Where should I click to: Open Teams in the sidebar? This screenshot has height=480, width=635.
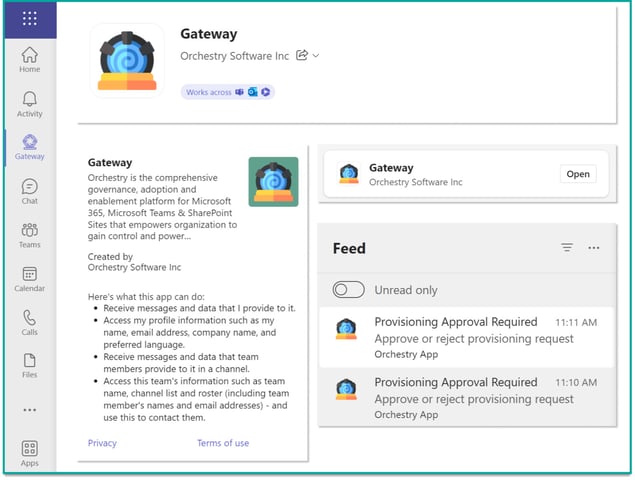coord(30,235)
